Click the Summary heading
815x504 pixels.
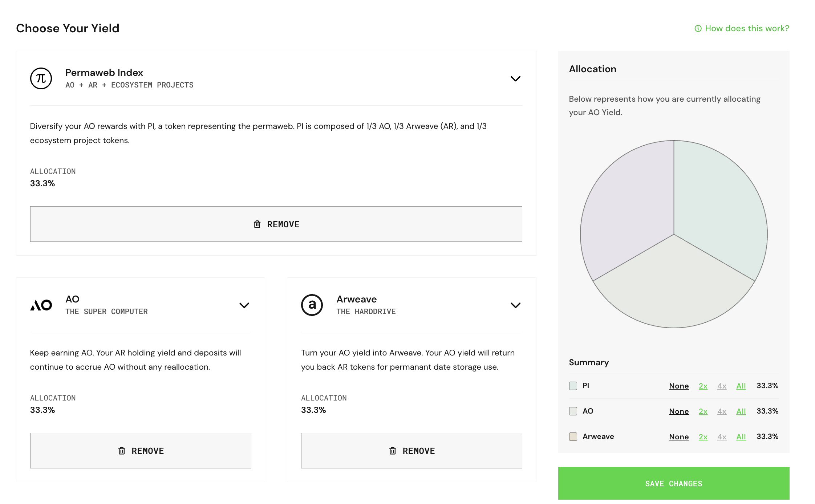tap(589, 362)
